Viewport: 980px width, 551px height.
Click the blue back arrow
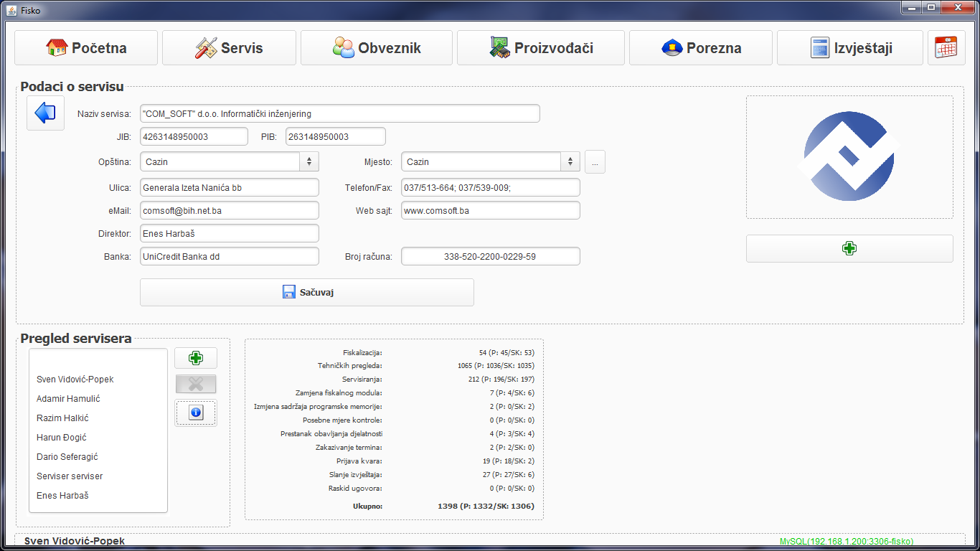(45, 113)
